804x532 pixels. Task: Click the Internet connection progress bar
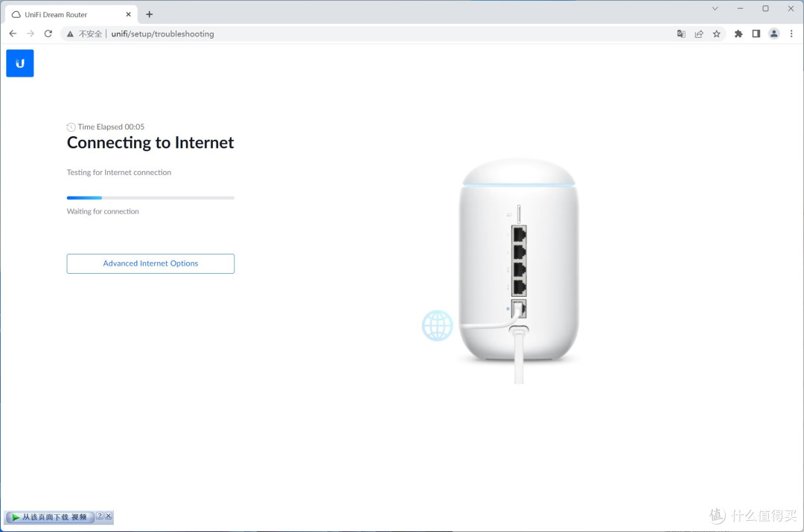(x=150, y=198)
